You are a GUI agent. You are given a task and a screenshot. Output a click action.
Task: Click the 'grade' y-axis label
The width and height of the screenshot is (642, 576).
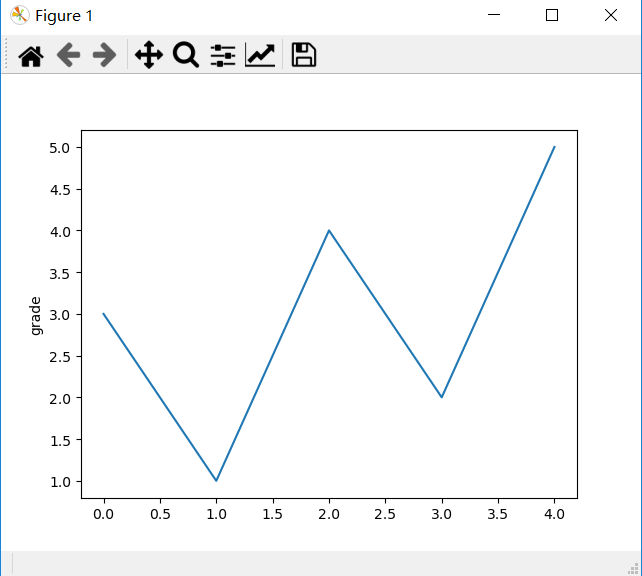pos(36,316)
